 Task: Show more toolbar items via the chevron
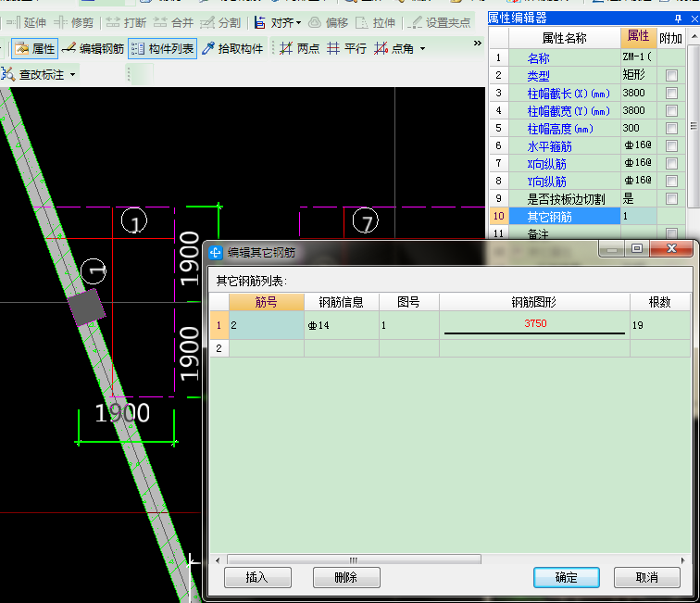point(477,43)
